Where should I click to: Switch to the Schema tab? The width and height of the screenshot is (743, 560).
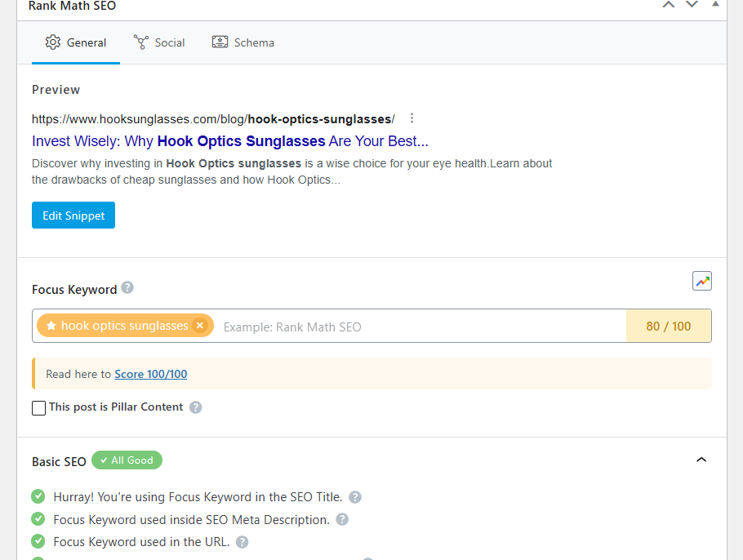(x=243, y=42)
